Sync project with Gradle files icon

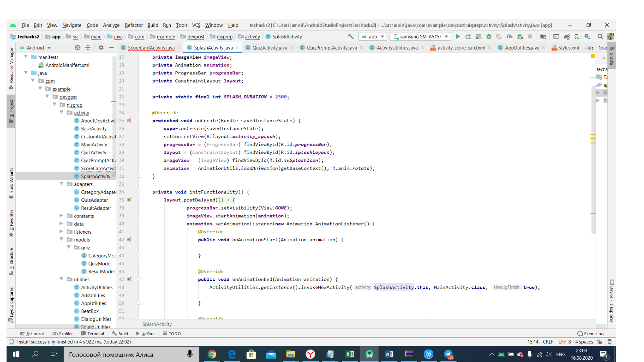click(567, 37)
